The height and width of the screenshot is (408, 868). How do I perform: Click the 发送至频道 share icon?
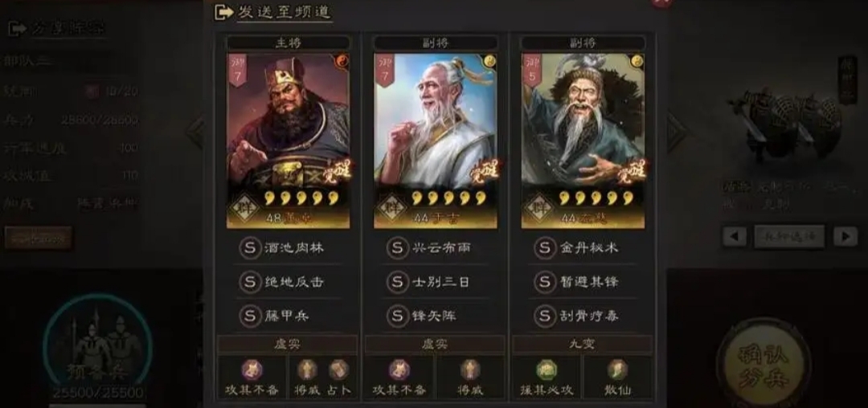click(223, 12)
